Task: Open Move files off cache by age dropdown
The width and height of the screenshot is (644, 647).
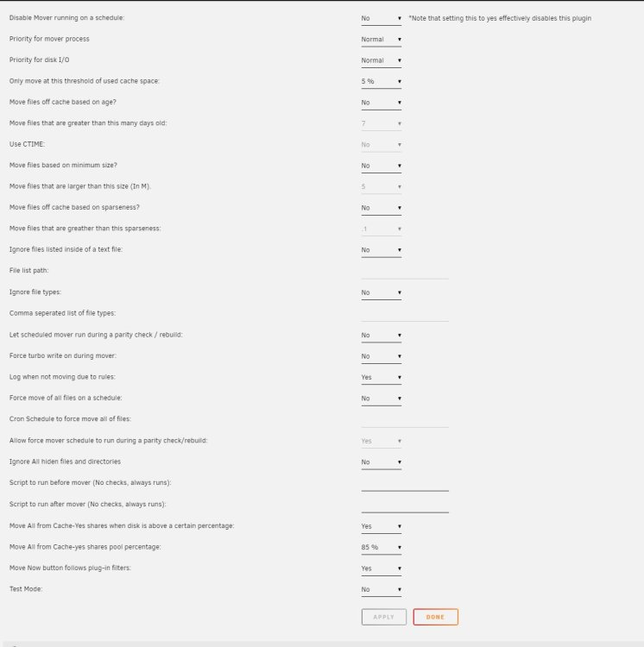Action: pyautogui.click(x=381, y=103)
